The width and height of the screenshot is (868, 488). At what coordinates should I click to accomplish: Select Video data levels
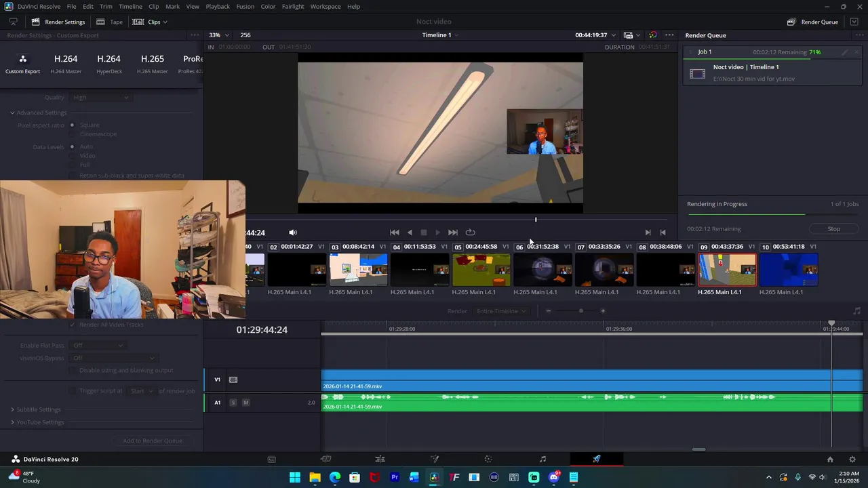72,156
